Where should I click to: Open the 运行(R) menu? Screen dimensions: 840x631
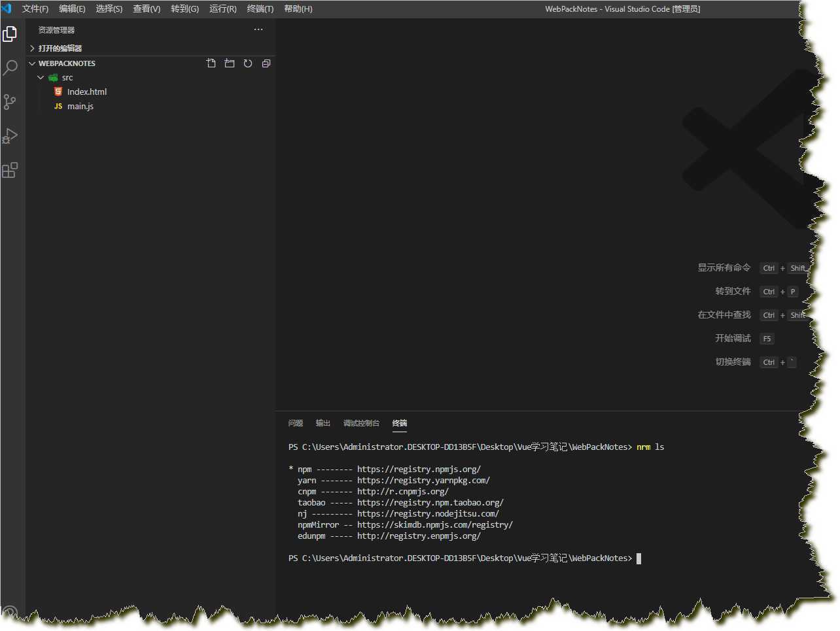tap(223, 9)
